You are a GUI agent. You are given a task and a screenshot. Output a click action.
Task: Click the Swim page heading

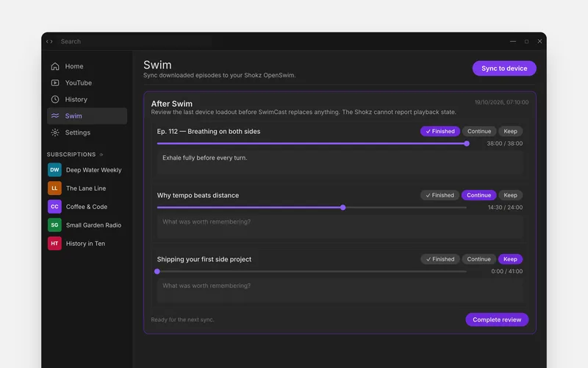click(x=157, y=65)
